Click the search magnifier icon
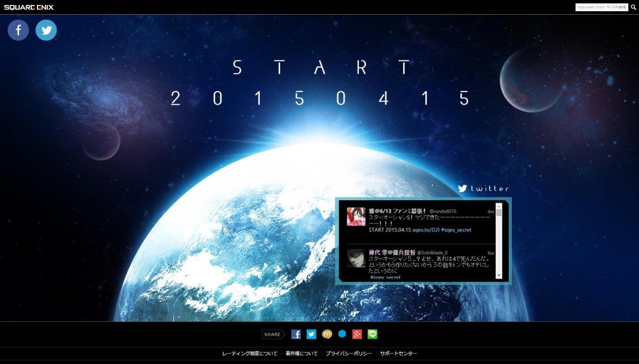This screenshot has width=639, height=364. point(633,7)
